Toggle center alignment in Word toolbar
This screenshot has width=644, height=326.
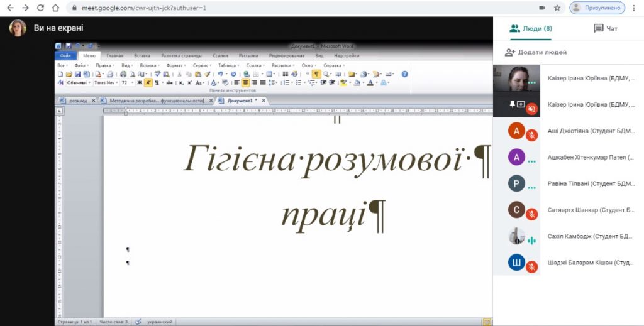coord(245,82)
